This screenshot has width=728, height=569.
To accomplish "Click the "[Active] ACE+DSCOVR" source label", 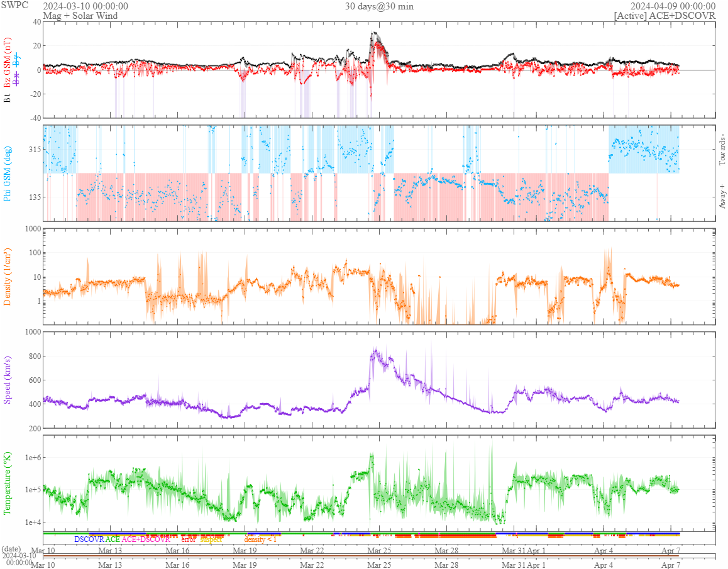I will [665, 16].
